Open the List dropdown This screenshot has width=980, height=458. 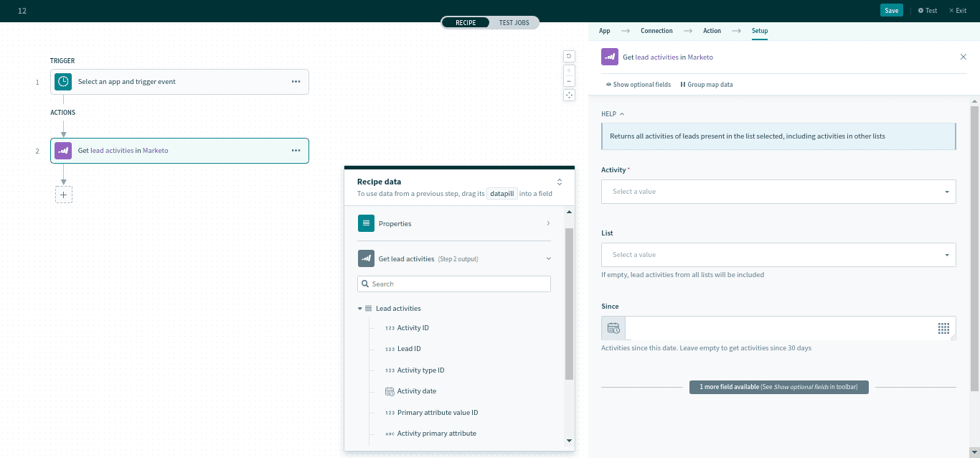coord(778,255)
